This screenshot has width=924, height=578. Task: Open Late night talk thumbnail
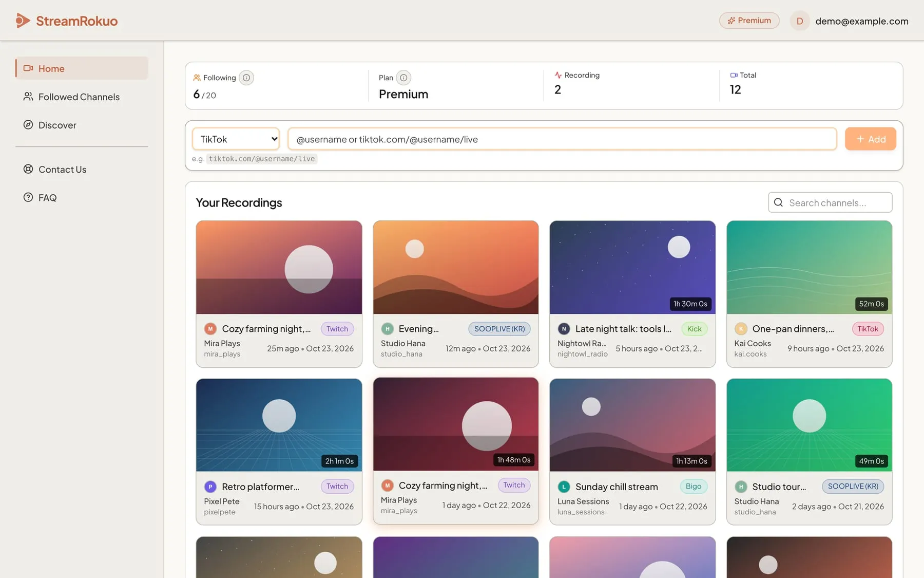coord(632,267)
